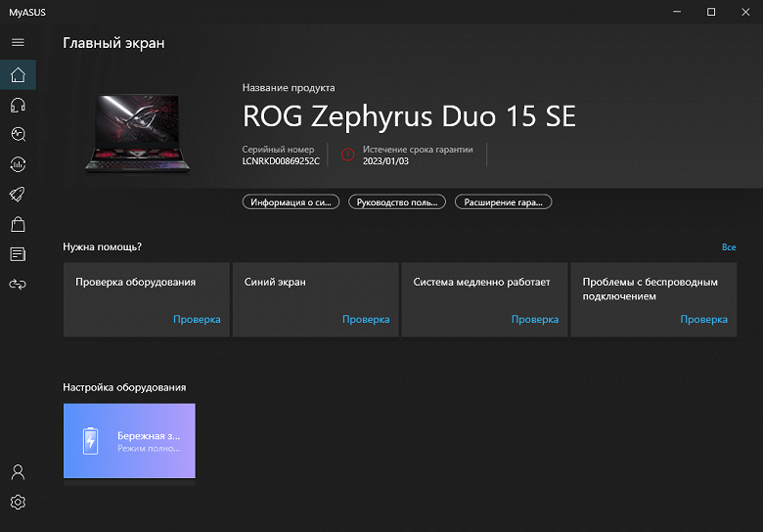The height and width of the screenshot is (532, 763).
Task: Click the Нужна помощь? heading
Action: [x=102, y=247]
